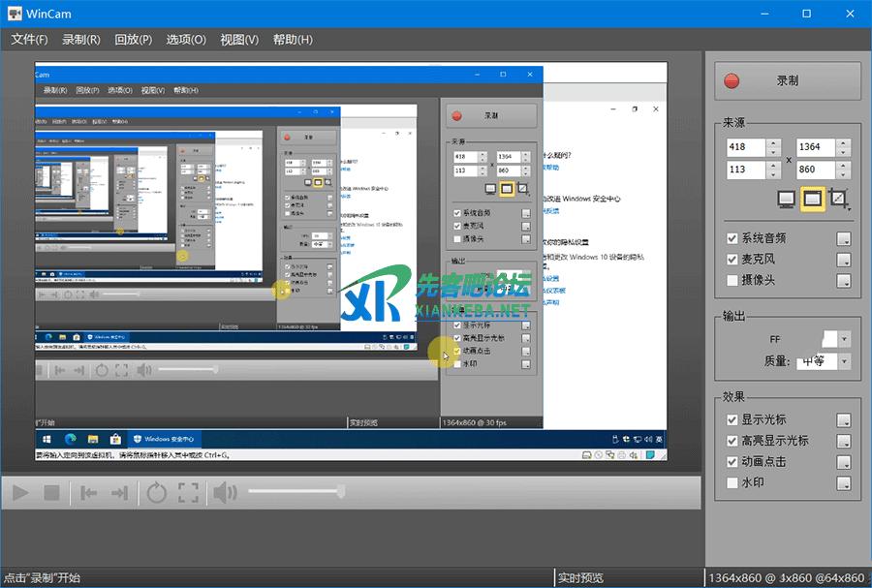Screen dimensions: 872x588
Task: Click the play button in playback bar
Action: (x=19, y=493)
